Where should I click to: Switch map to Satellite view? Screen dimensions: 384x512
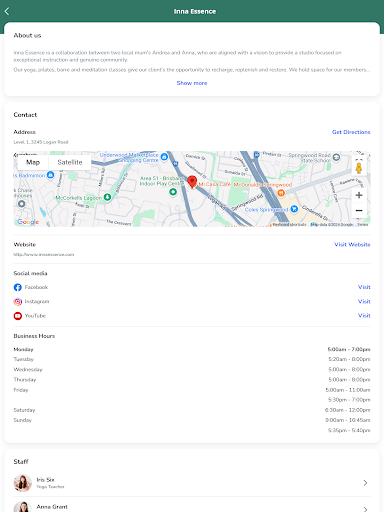point(70,162)
